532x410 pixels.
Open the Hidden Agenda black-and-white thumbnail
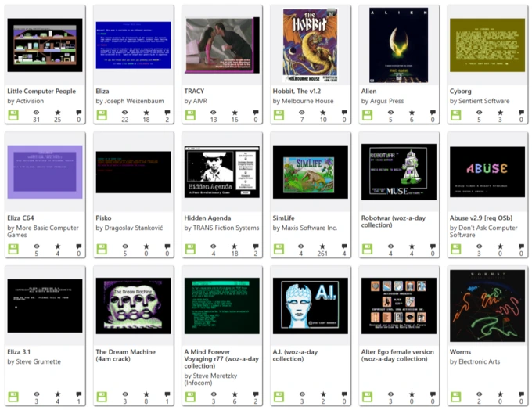[x=222, y=172]
